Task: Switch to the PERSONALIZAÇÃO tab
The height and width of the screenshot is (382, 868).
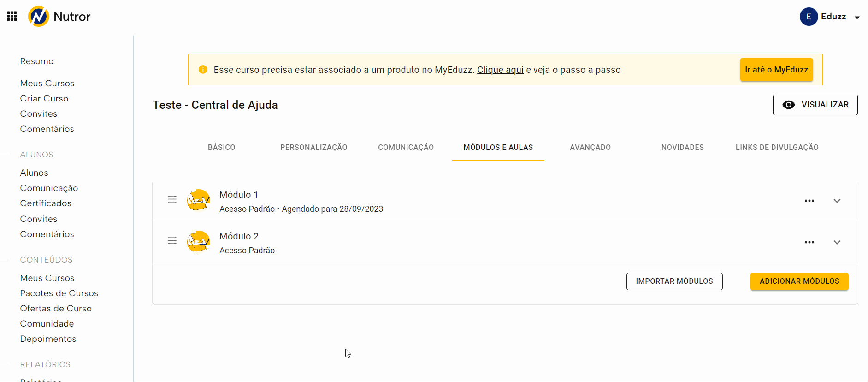Action: click(x=314, y=147)
